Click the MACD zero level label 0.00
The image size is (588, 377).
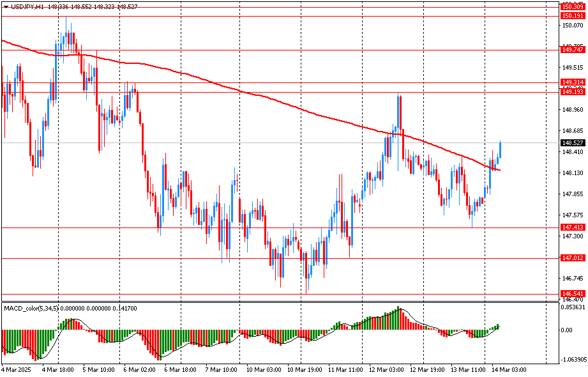point(566,330)
